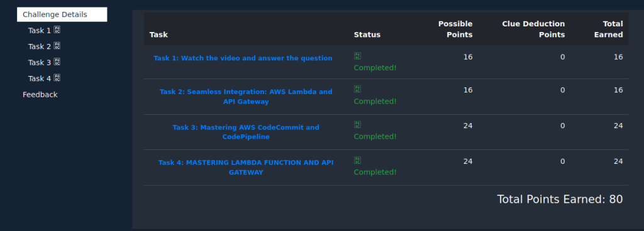The image size is (644, 231).
Task: Click the icon beside Task 4 in sidebar
Action: pos(57,78)
